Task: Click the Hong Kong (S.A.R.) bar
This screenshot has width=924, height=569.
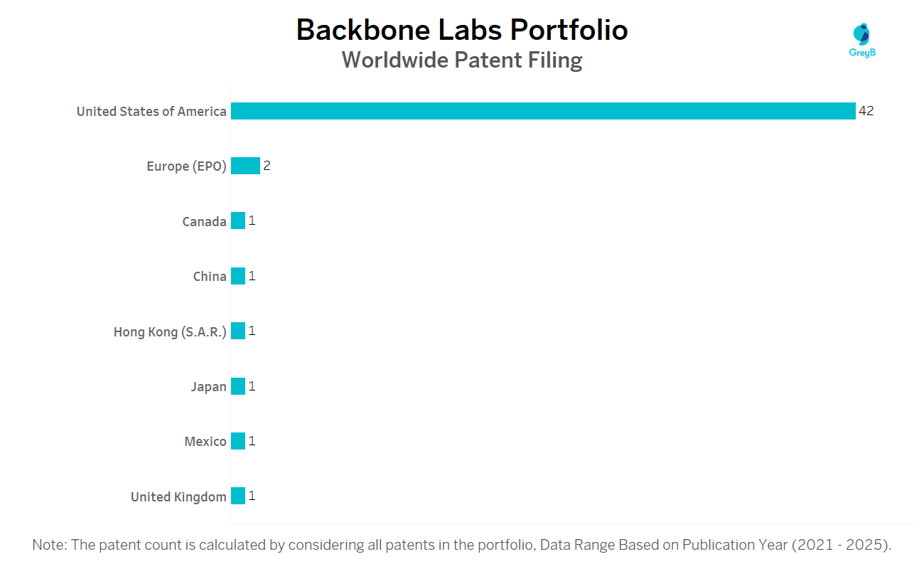Action: pyautogui.click(x=238, y=331)
